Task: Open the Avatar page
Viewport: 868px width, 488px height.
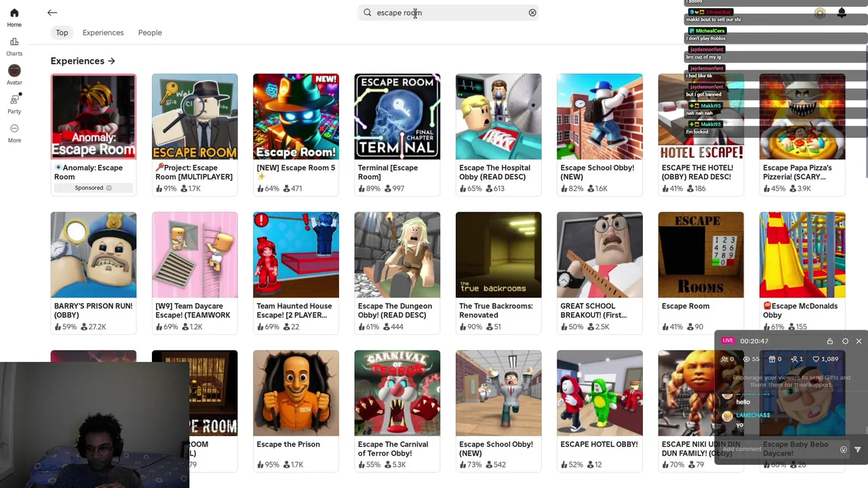Action: point(14,75)
